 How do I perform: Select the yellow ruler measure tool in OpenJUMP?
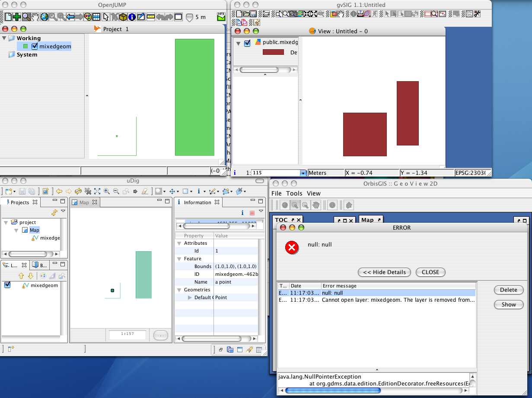pyautogui.click(x=151, y=17)
